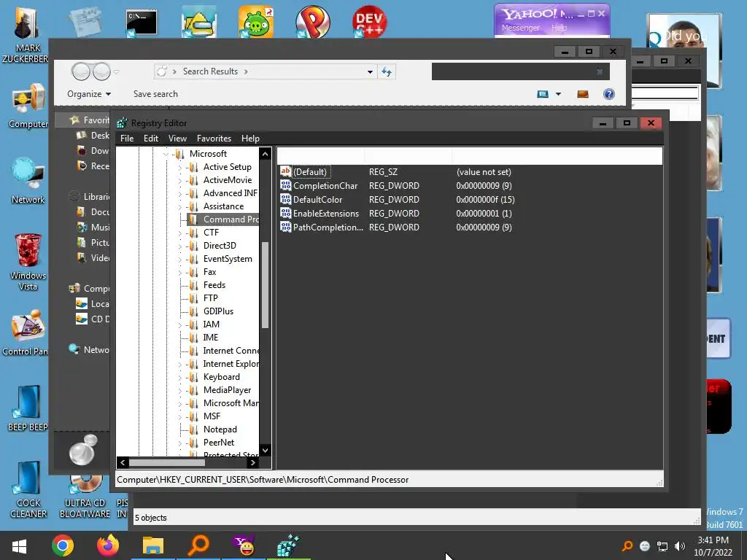
Task: Open the address bar history dropdown
Action: point(370,72)
